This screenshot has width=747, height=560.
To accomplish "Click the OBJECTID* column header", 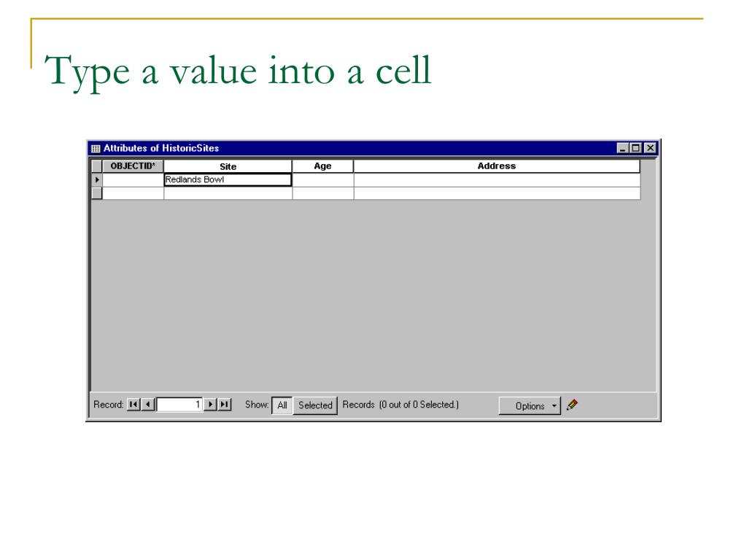I will 133,166.
